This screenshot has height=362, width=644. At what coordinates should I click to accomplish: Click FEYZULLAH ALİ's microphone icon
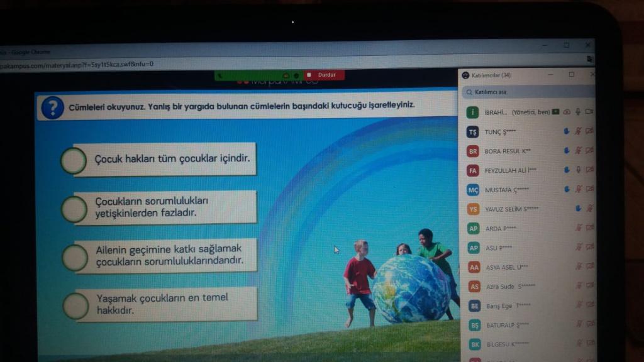578,170
